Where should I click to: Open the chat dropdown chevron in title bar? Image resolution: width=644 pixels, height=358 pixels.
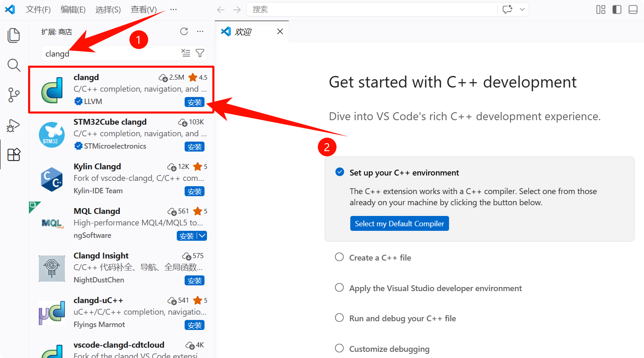coord(522,9)
